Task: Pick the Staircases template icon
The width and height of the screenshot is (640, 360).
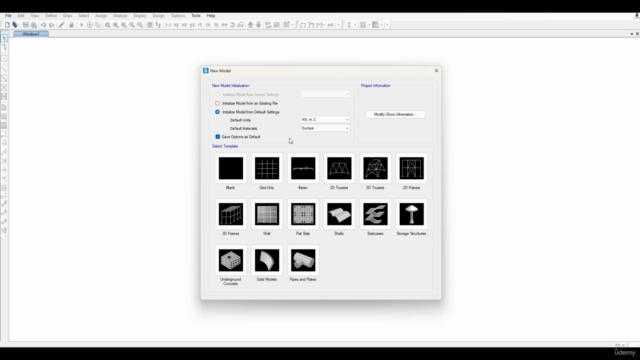Action: click(x=375, y=214)
